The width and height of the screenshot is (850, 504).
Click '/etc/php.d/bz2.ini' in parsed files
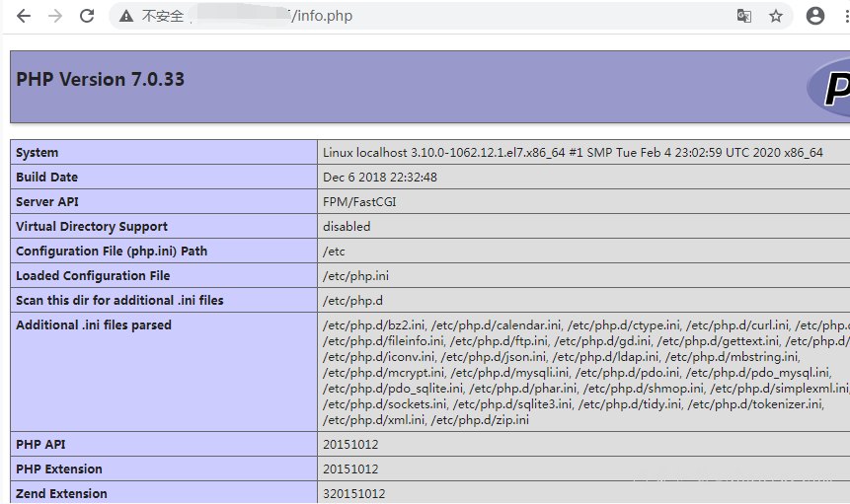pyautogui.click(x=374, y=325)
